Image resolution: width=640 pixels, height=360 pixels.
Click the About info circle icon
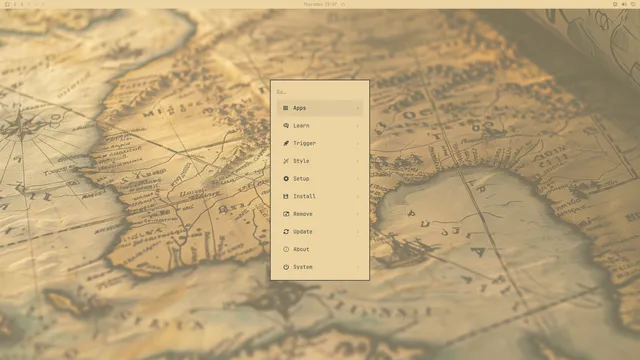(x=286, y=249)
